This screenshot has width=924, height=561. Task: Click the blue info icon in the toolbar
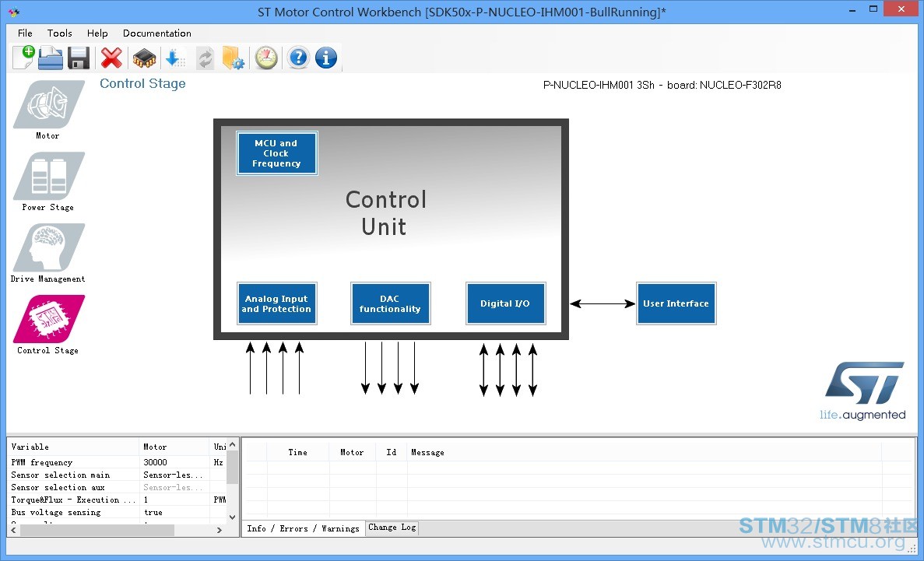(x=326, y=58)
